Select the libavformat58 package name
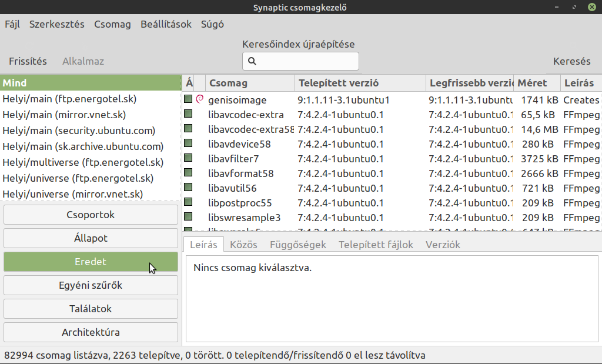This screenshot has width=602, height=364. coord(241,173)
